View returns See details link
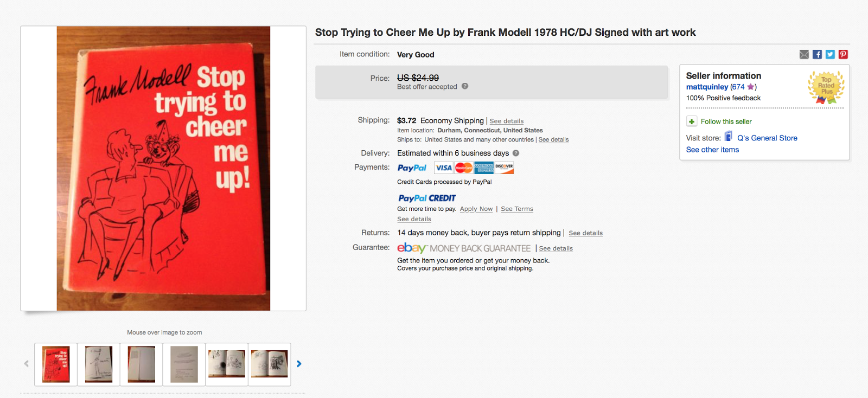 pos(585,233)
